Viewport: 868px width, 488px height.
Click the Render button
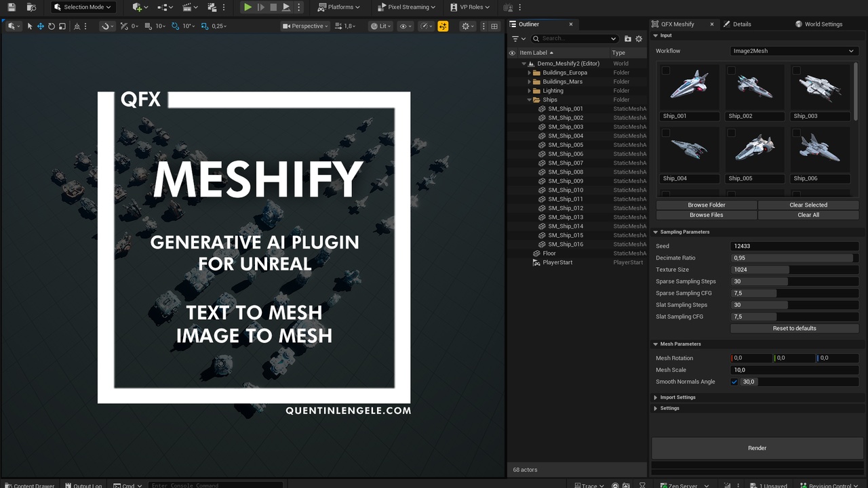pos(757,448)
